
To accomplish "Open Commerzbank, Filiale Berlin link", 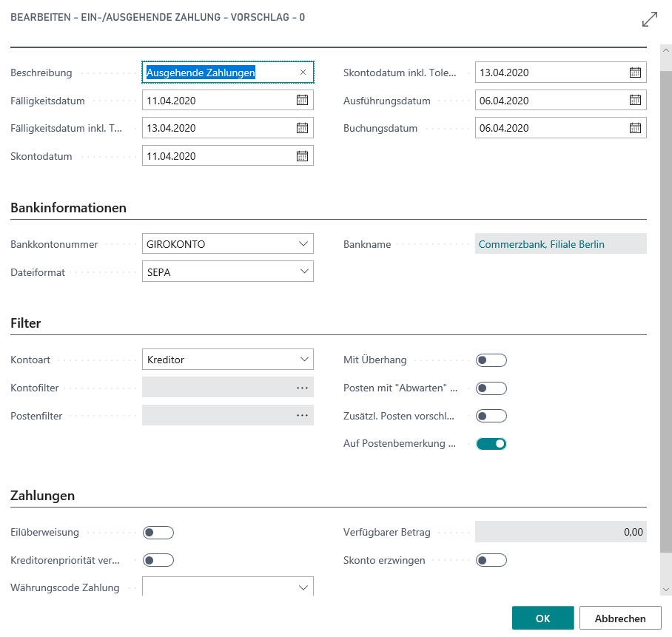I will click(542, 244).
